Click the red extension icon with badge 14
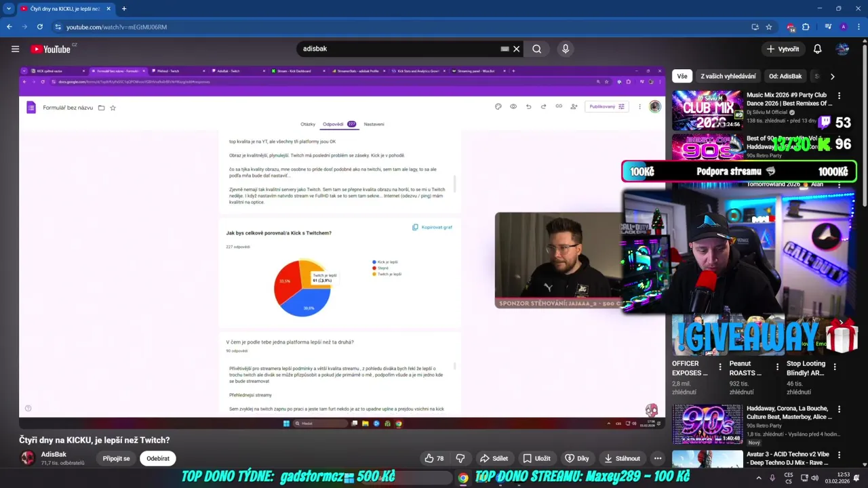The image size is (868, 488). click(791, 26)
